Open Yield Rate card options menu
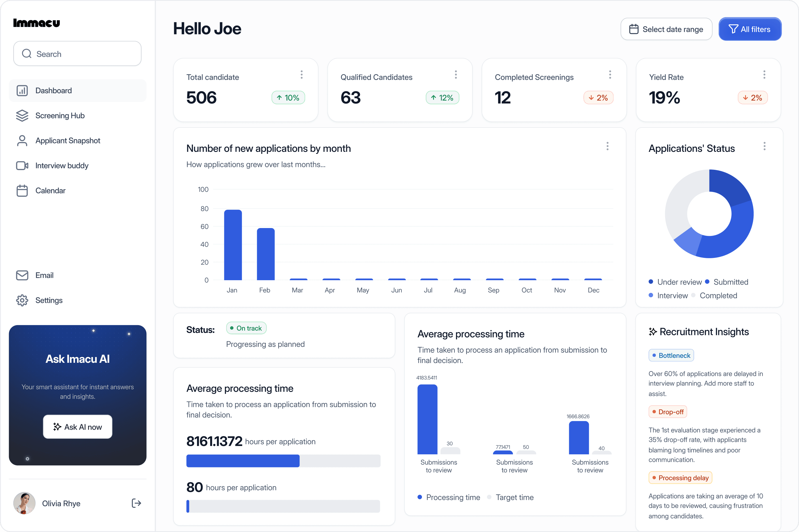The image size is (799, 532). click(764, 75)
